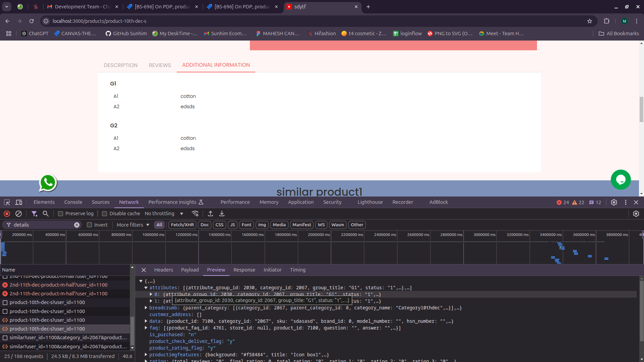Click the errors count badge 24

(x=562, y=202)
